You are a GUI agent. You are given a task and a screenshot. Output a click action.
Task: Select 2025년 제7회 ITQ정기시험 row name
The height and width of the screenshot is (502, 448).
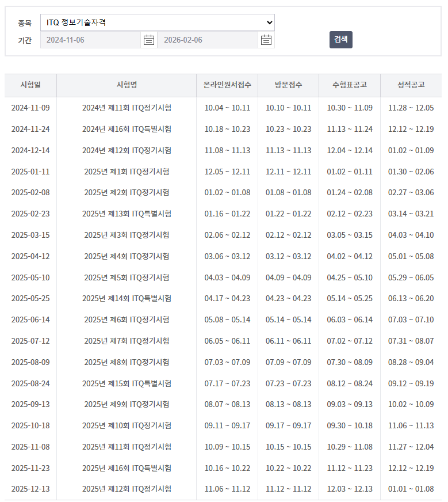click(x=127, y=341)
